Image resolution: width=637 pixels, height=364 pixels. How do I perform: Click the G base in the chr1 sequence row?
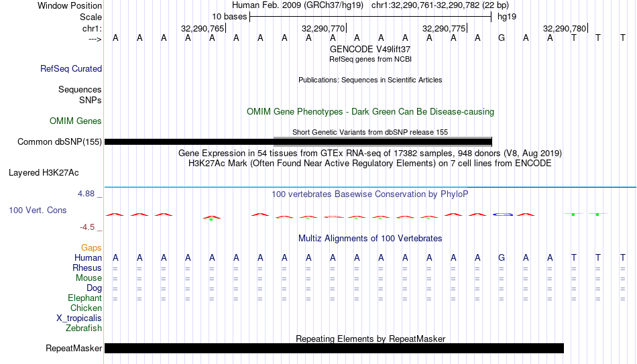click(502, 38)
